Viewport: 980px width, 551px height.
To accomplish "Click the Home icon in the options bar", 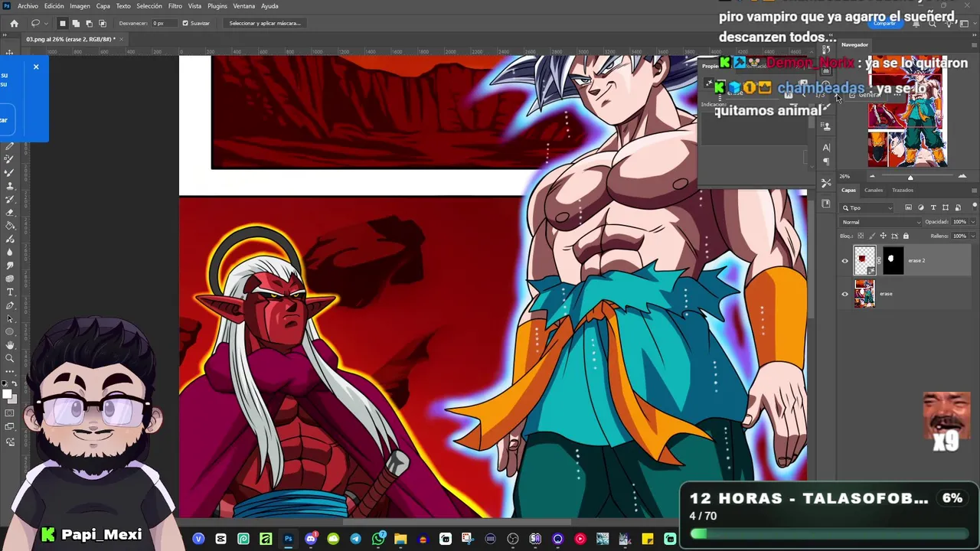I will [x=14, y=23].
